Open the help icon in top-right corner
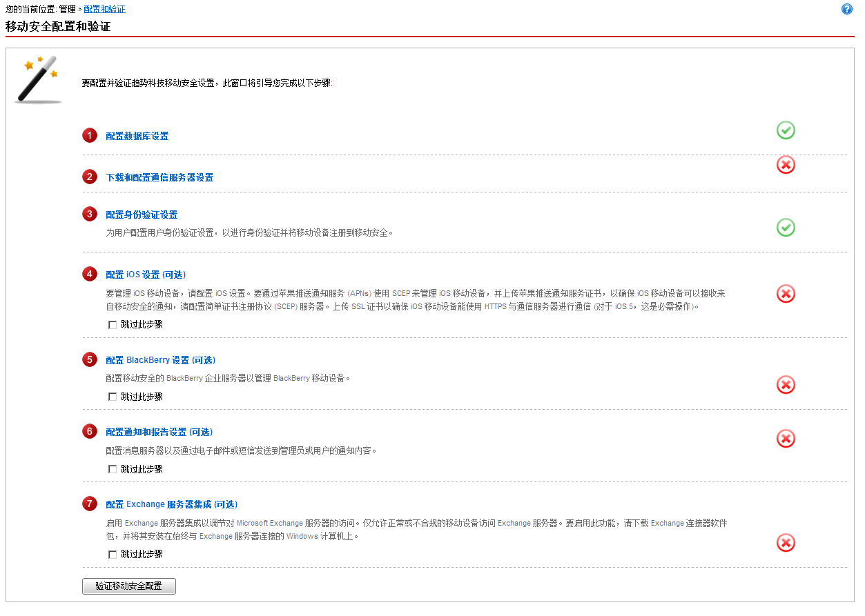Screen dimensions: 865x616 (846, 10)
